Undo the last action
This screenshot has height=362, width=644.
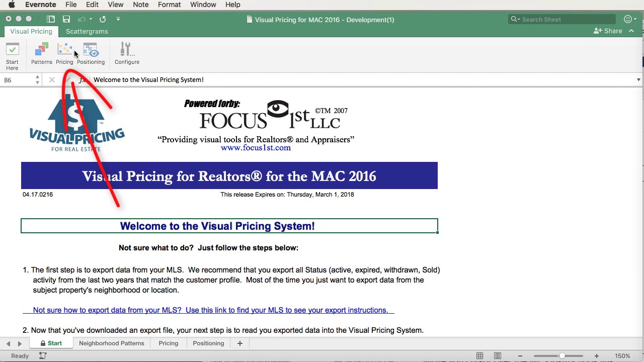click(x=82, y=19)
